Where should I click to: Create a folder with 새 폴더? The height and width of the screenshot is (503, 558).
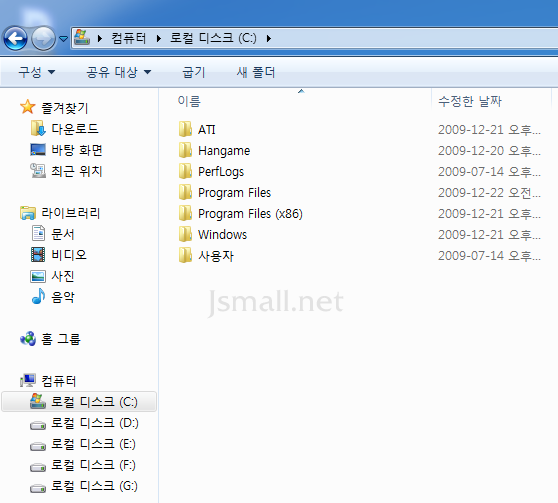[x=256, y=72]
